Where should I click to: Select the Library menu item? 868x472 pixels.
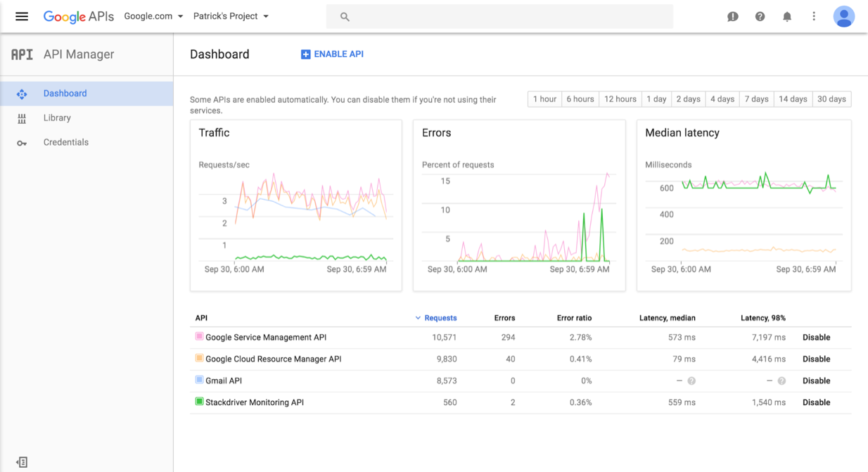[87, 118]
